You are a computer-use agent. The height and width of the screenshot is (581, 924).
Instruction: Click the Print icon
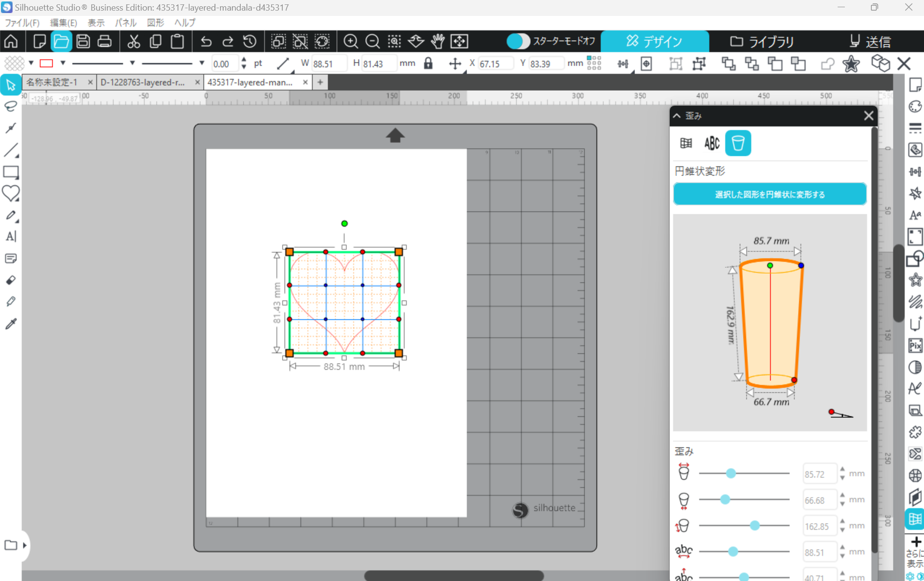pos(105,41)
